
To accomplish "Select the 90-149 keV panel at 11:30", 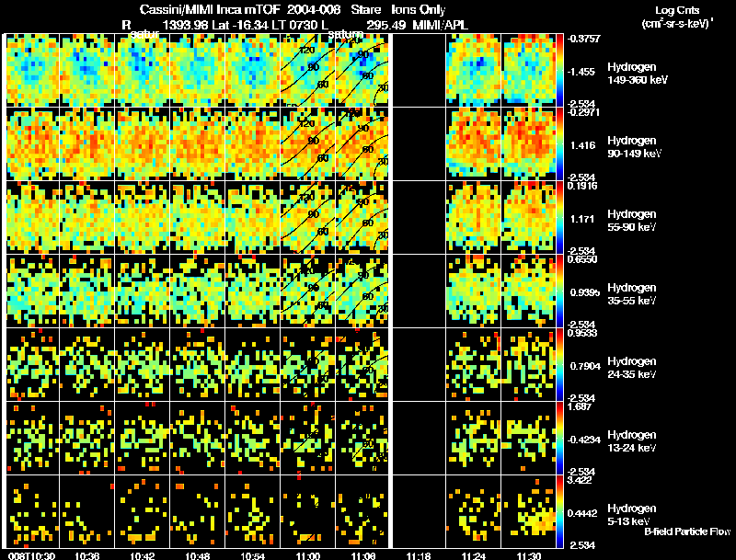I will click(x=528, y=144).
